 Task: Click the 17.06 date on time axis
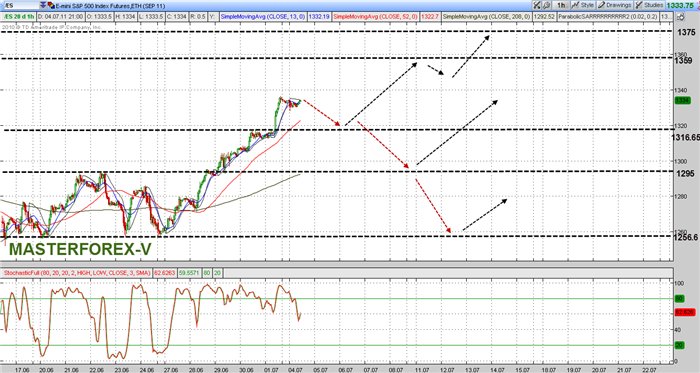(22, 370)
